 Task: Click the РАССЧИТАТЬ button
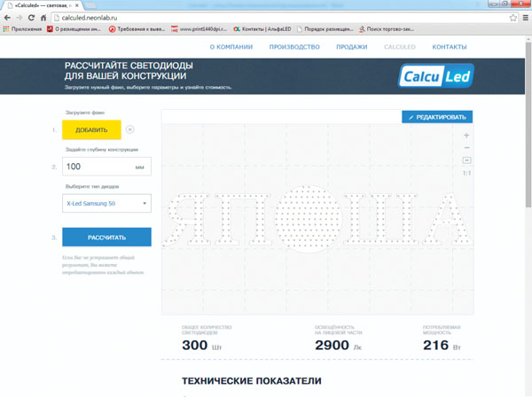pos(107,237)
